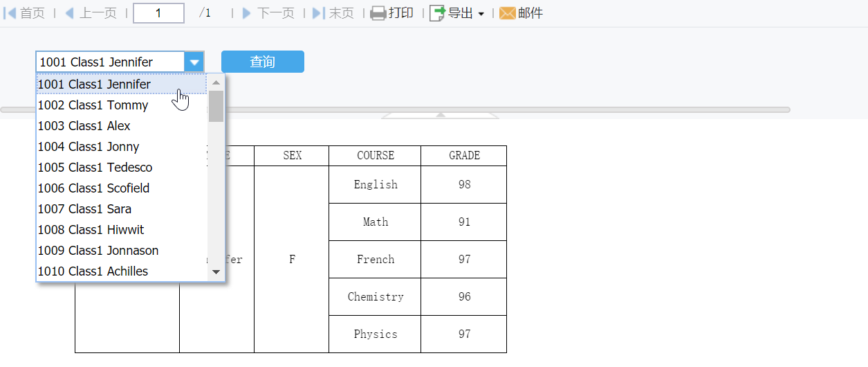Click the printer (打印) icon
868x367 pixels.
[x=378, y=13]
